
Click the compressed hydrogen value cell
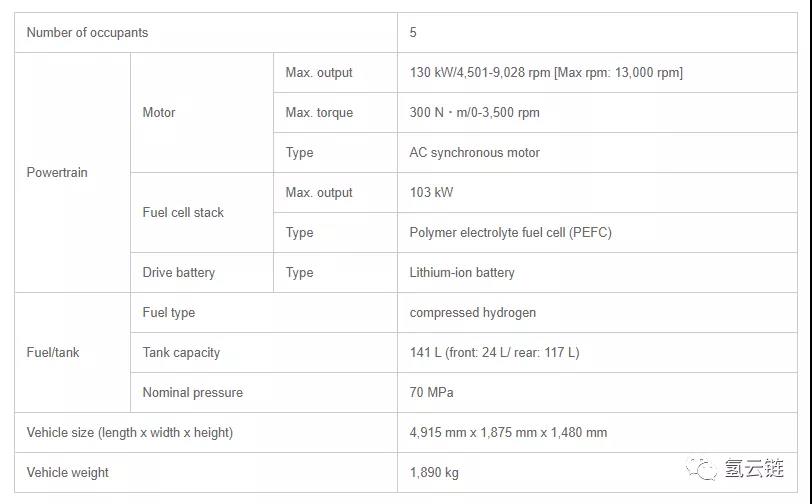tap(472, 312)
